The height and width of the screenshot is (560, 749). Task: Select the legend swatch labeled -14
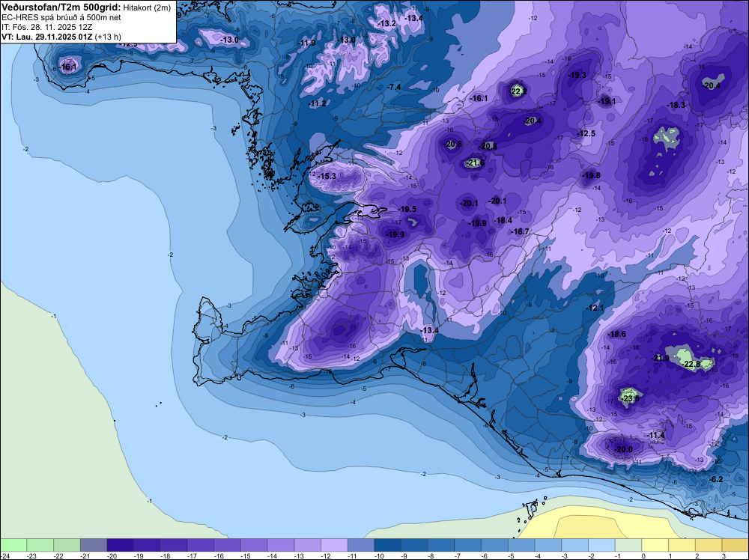[281, 545]
